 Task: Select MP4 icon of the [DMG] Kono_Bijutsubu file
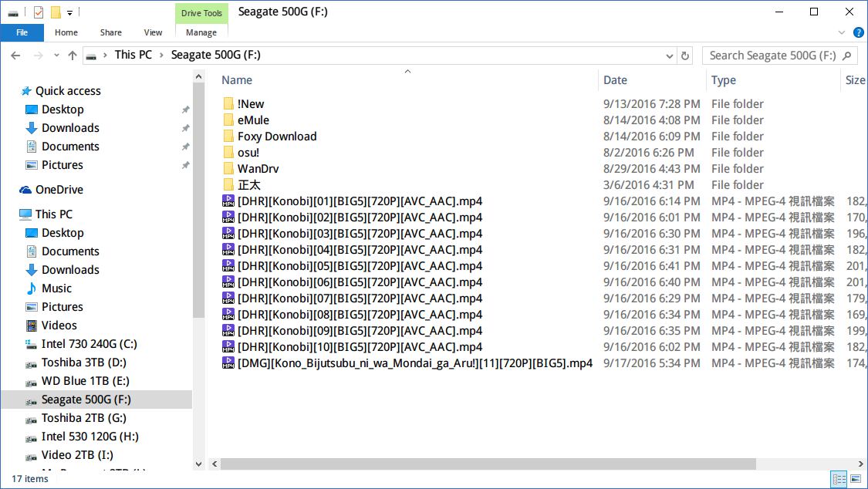(228, 363)
